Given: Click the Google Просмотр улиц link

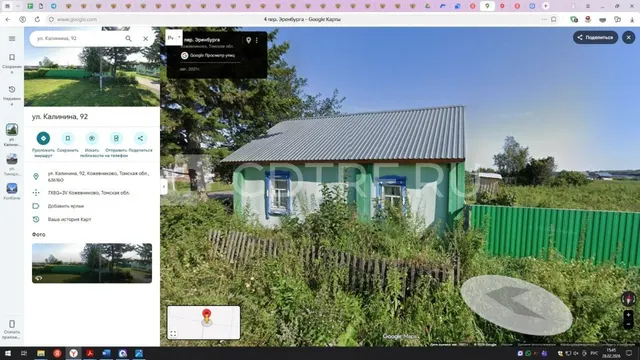Looking at the screenshot, I should coord(212,55).
